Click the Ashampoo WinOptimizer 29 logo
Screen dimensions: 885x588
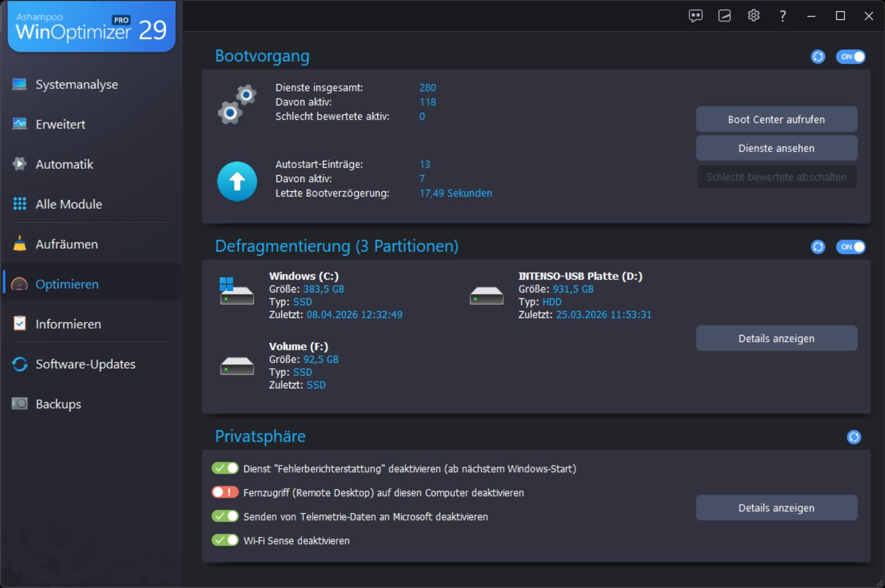click(92, 27)
